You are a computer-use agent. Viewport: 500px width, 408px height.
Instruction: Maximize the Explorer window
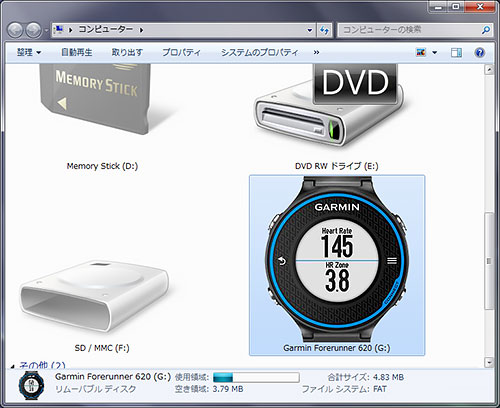tap(456, 7)
